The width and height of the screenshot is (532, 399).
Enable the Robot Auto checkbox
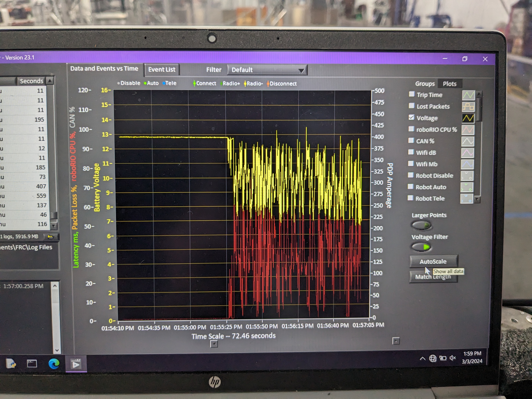[410, 186]
